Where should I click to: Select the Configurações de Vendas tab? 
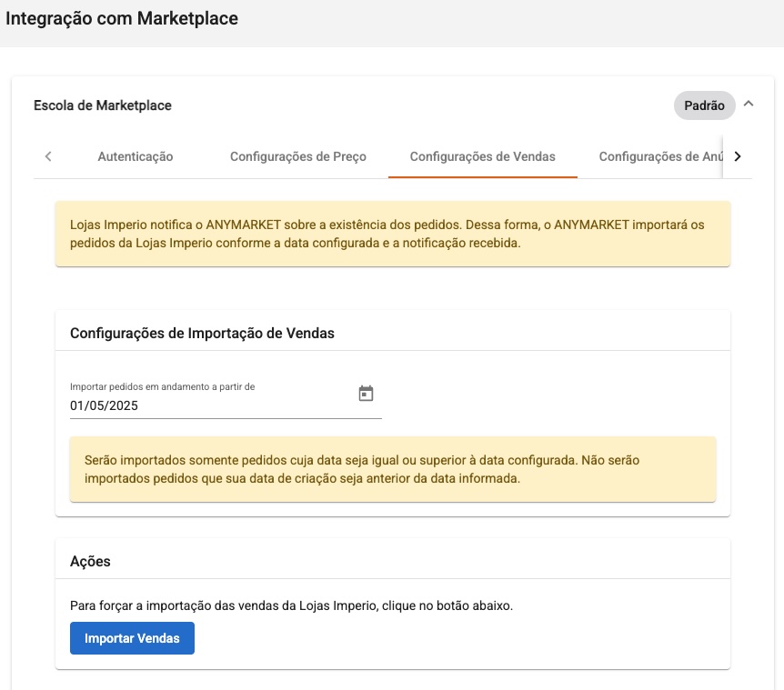coord(483,156)
